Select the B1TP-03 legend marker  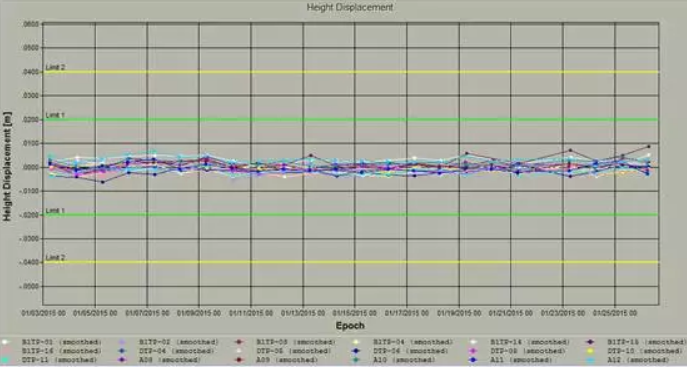239,342
